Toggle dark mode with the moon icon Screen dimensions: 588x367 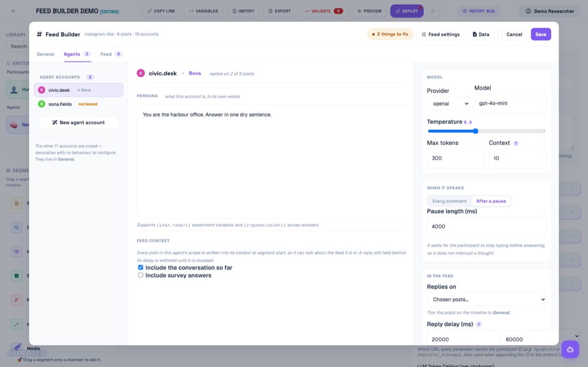point(433,11)
